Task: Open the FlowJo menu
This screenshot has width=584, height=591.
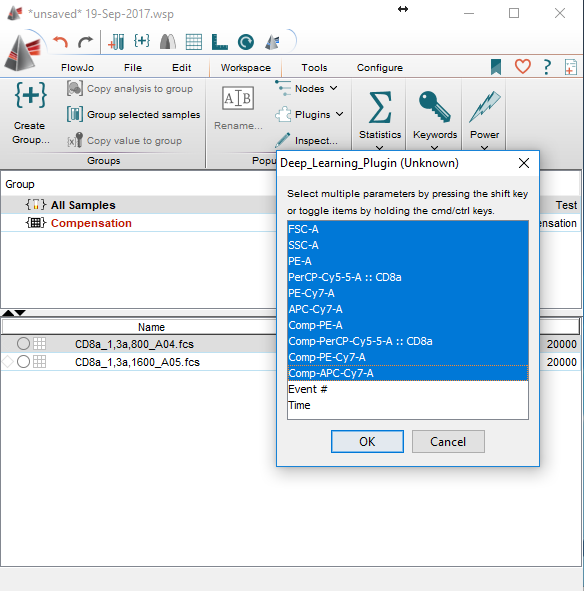Action: point(78,67)
